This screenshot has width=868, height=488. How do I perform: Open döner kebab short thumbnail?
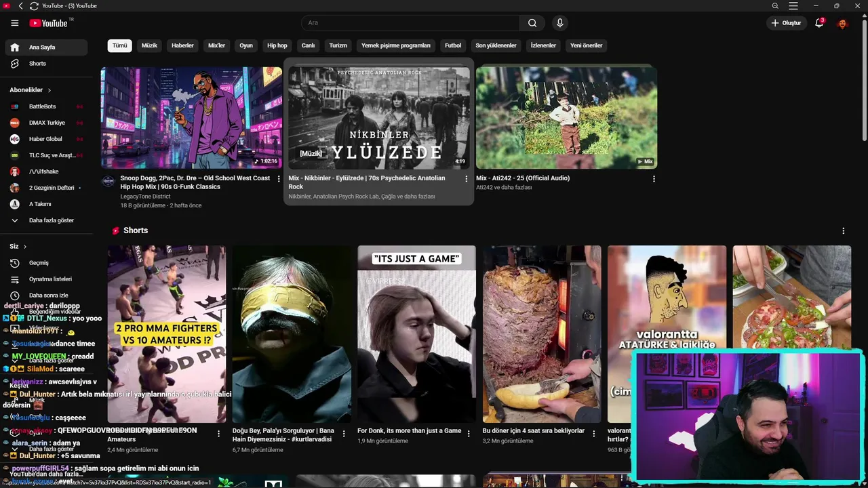coord(542,334)
